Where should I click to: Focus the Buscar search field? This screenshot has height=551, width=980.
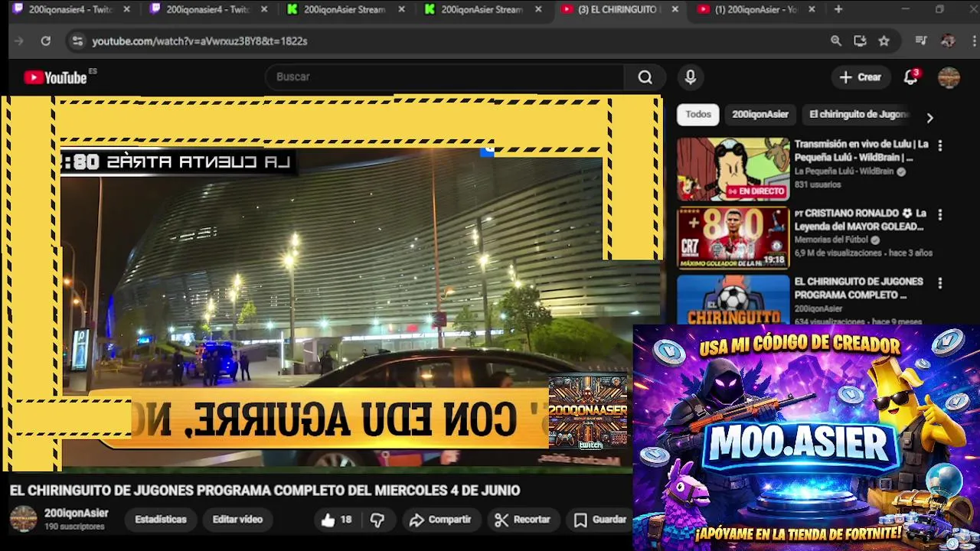pyautogui.click(x=444, y=77)
